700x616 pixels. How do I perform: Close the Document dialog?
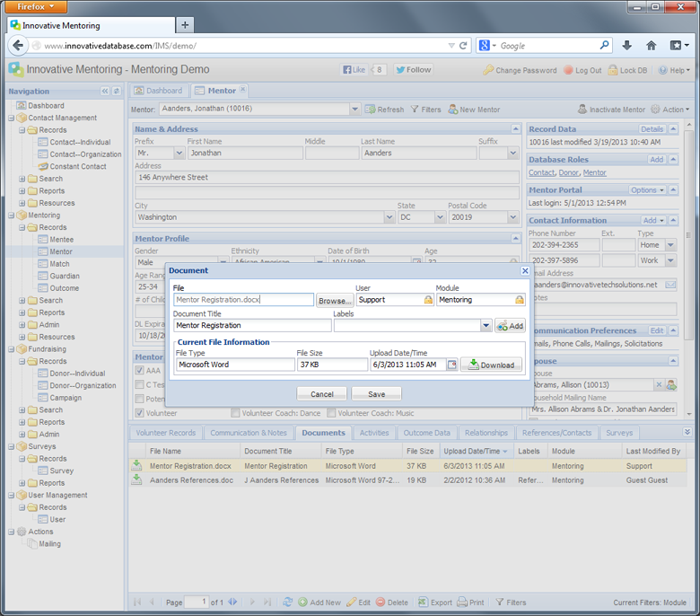(x=525, y=270)
